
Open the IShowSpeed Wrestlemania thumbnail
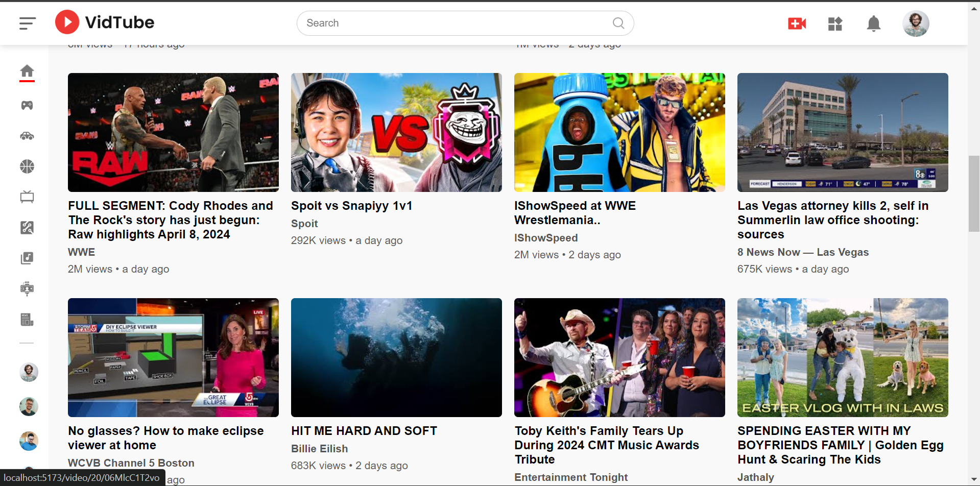(619, 132)
